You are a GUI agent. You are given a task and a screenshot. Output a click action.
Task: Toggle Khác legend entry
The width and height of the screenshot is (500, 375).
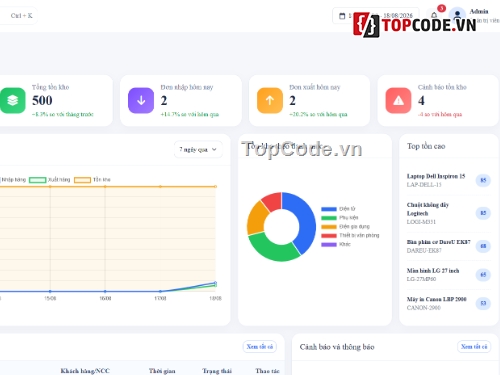tap(336, 244)
